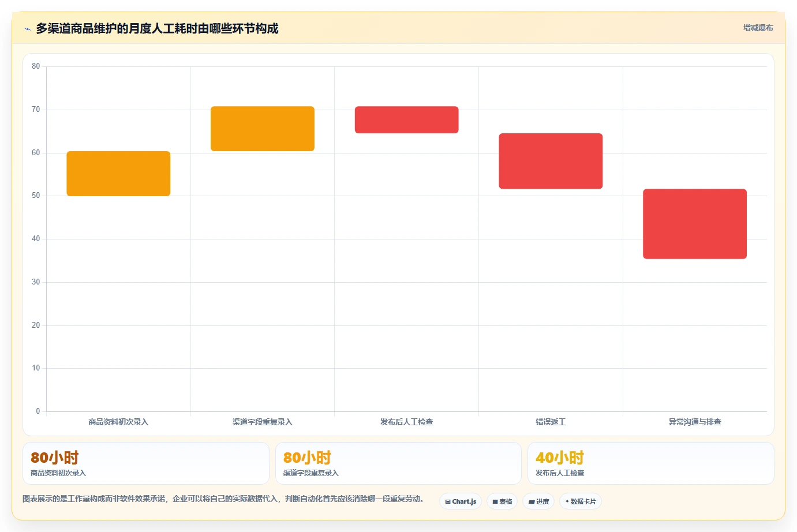
Task: Select the Chart.js chip
Action: (x=461, y=501)
